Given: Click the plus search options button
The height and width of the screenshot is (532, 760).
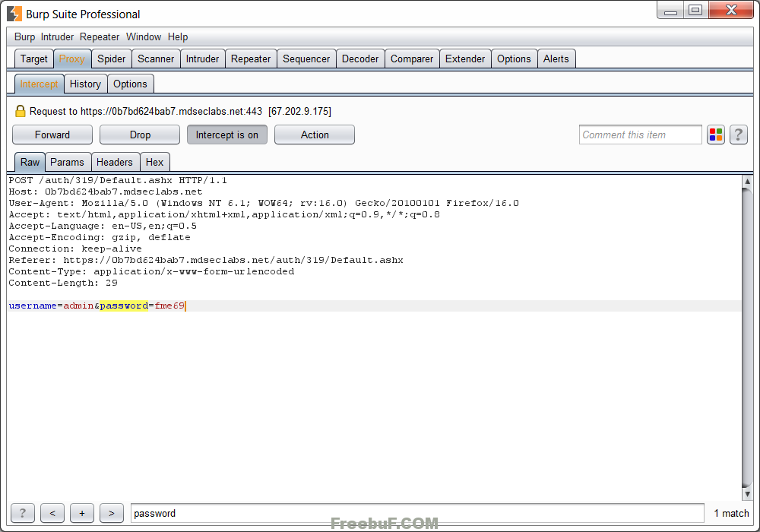Looking at the screenshot, I should [82, 513].
